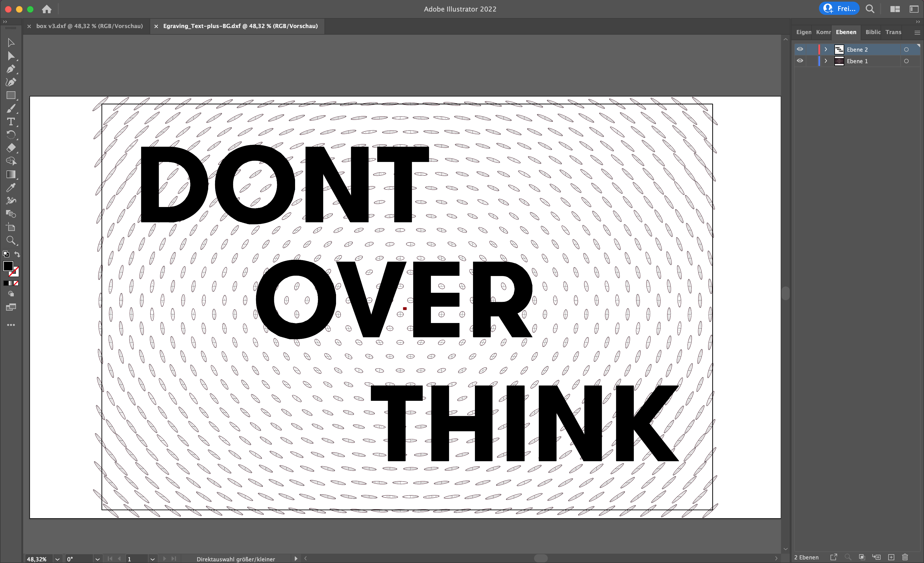924x563 pixels.
Task: Select the Eyedropper tool
Action: [10, 187]
